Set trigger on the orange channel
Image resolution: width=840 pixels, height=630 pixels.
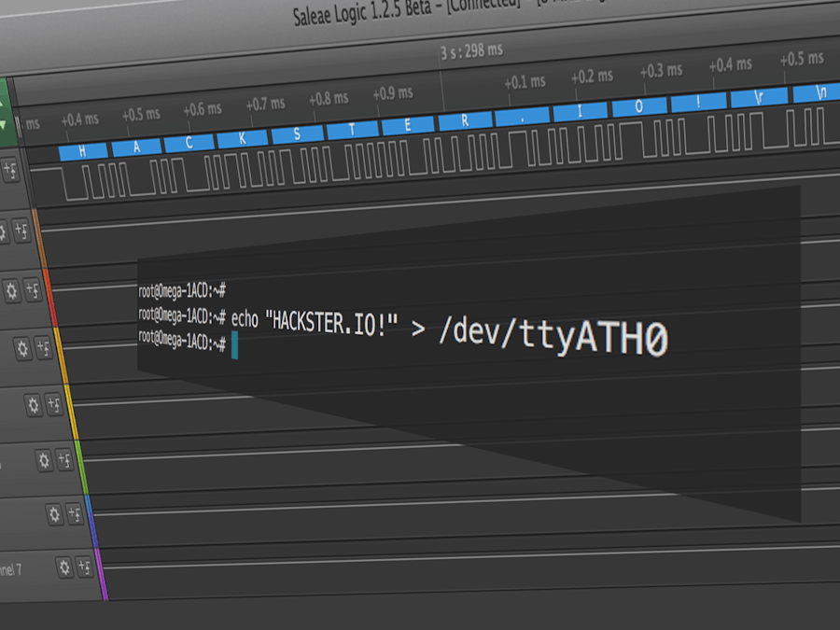point(43,348)
